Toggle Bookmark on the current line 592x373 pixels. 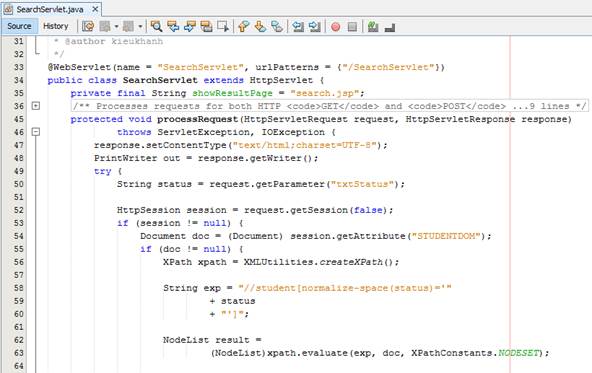coord(277,26)
